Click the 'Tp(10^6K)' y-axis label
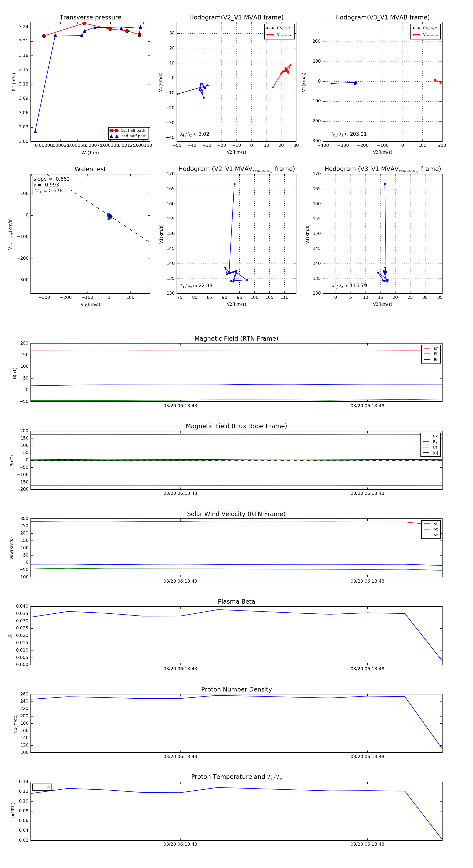 pos(13,811)
